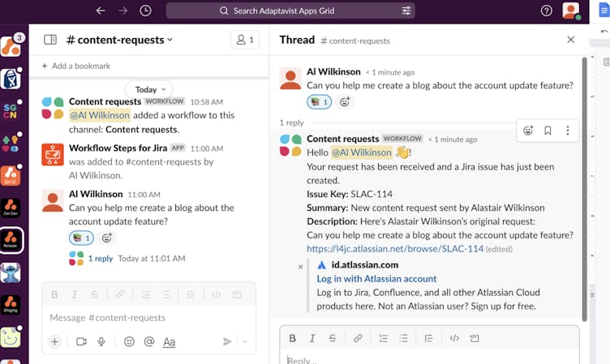610x364 pixels.
Task: Open the plus attachment button in channel composer
Action: tap(55, 341)
